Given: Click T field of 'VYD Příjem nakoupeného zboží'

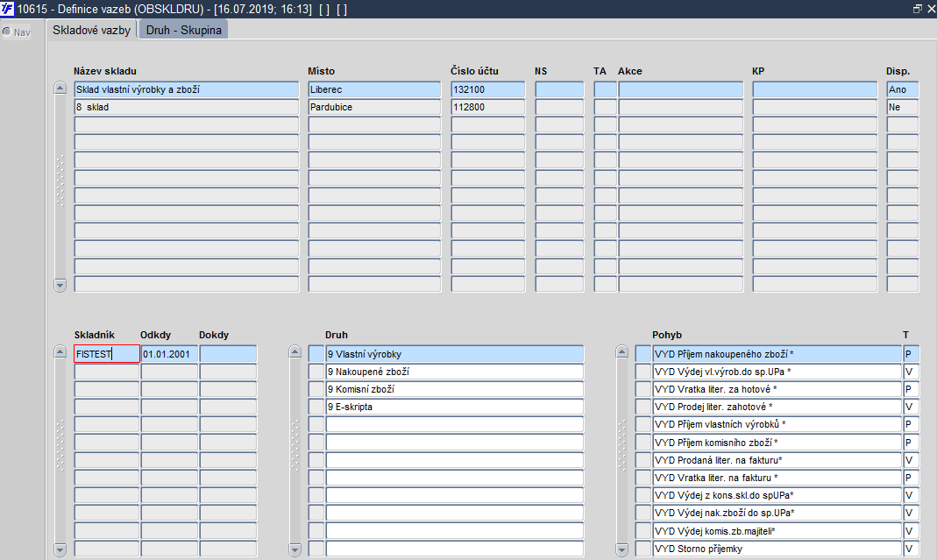Looking at the screenshot, I should point(911,354).
